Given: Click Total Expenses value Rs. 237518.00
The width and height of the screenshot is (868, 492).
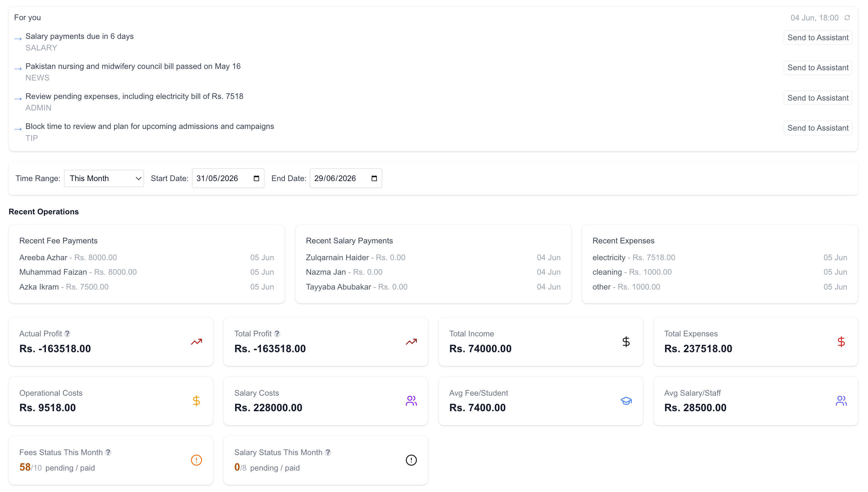Looking at the screenshot, I should pos(698,348).
